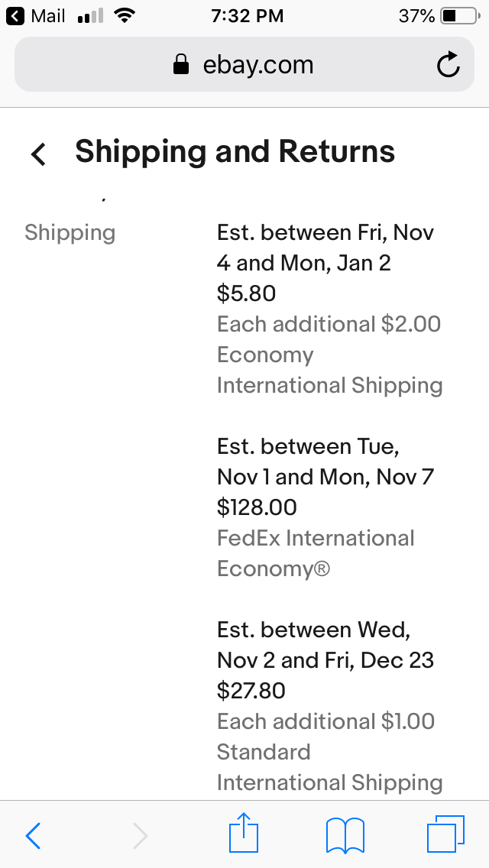Go back using Shipping and Returns chevron

38,154
